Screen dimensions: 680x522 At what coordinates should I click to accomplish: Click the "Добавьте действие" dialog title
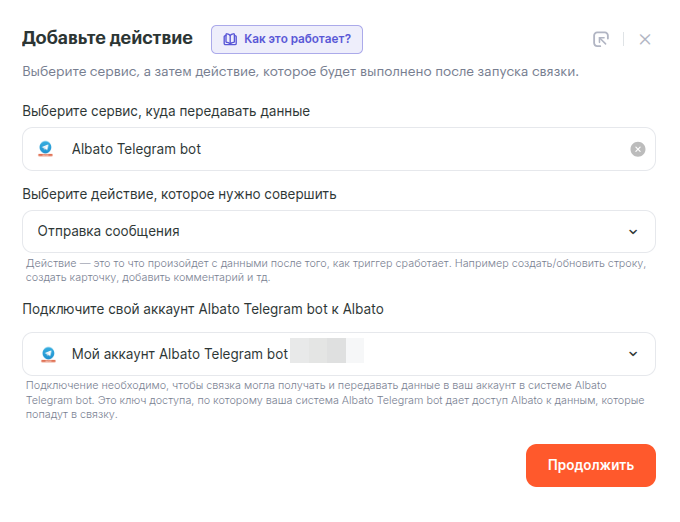107,39
